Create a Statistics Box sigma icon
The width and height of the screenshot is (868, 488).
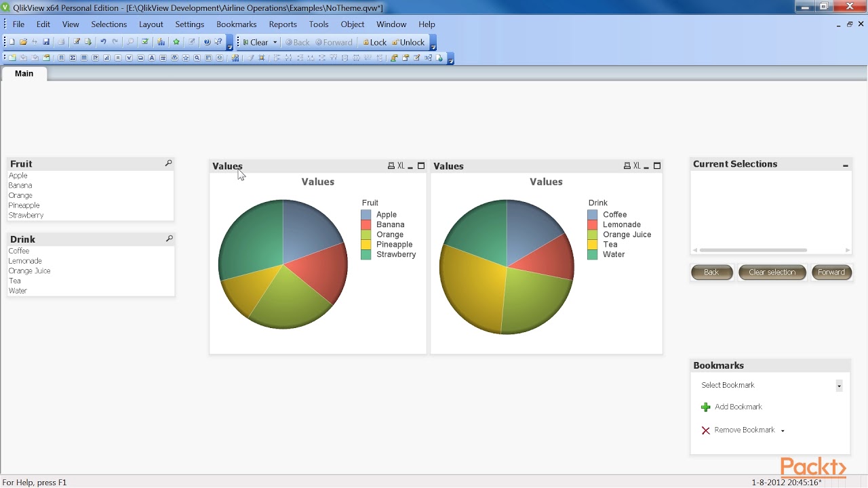coord(73,58)
